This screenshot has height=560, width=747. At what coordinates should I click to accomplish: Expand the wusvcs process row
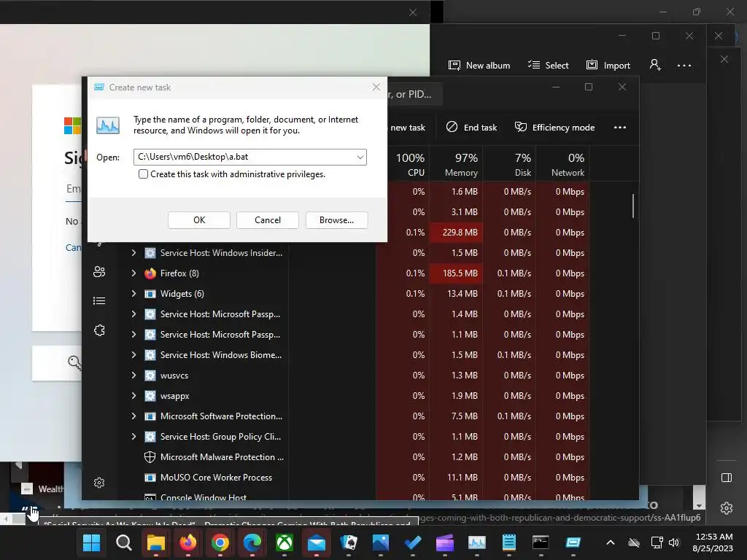pyautogui.click(x=134, y=376)
